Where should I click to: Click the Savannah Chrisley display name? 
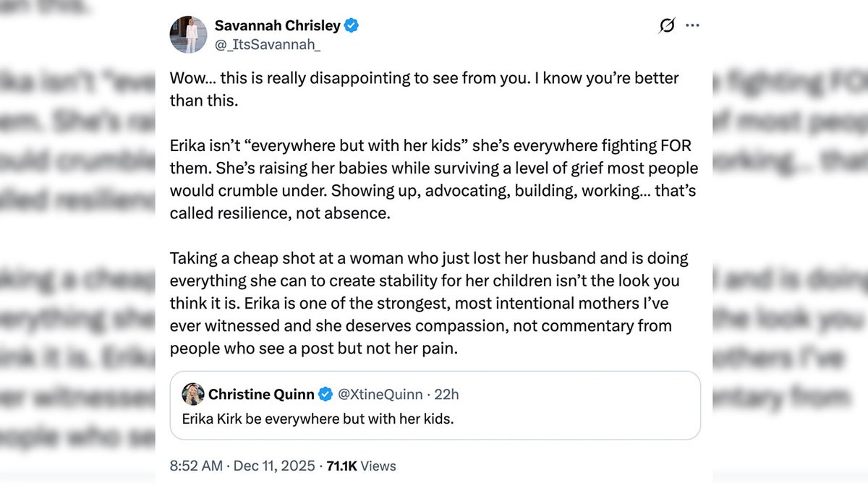coord(278,25)
